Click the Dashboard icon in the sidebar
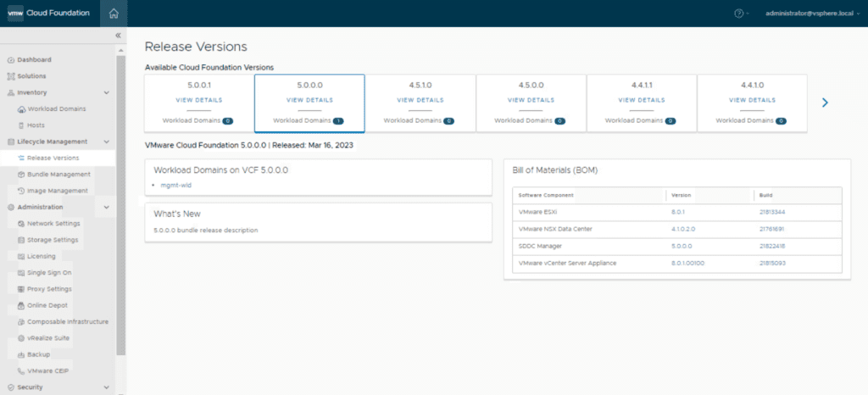This screenshot has height=395, width=868. tap(11, 59)
